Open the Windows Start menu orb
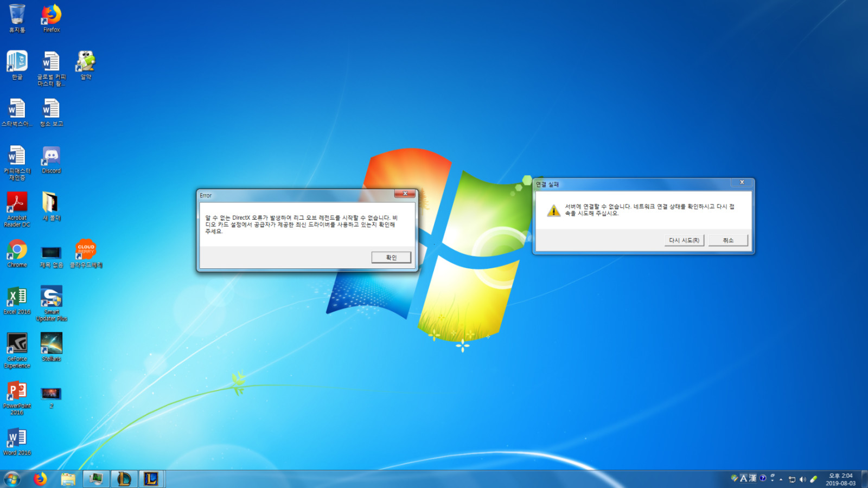The height and width of the screenshot is (488, 868). [x=12, y=479]
